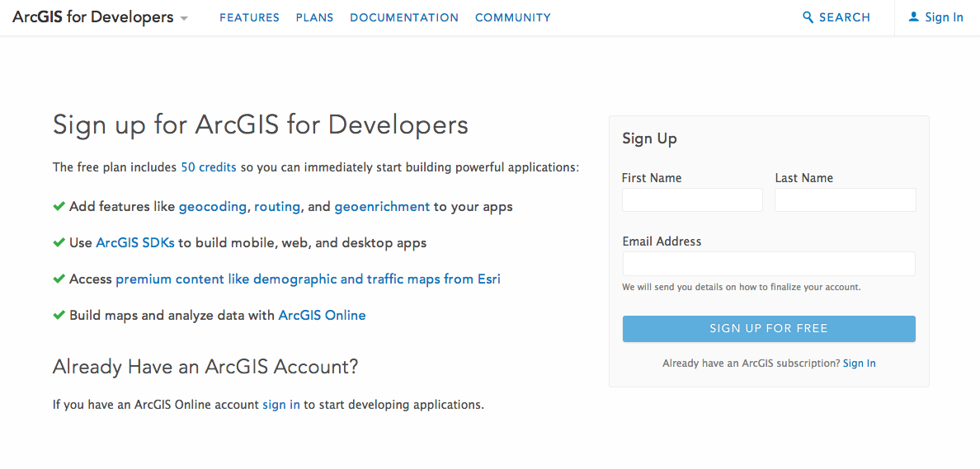
Task: Open the Plans menu item
Action: pyautogui.click(x=314, y=17)
